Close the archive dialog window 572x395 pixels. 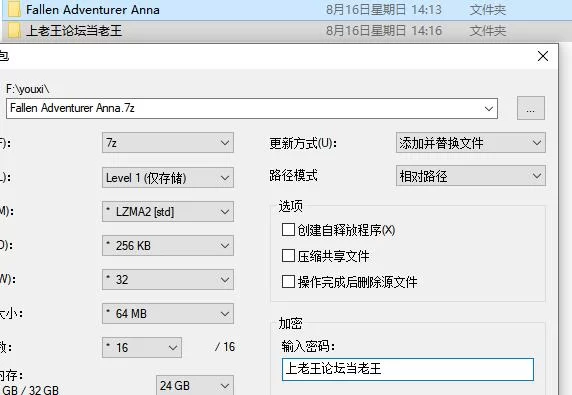(x=543, y=56)
